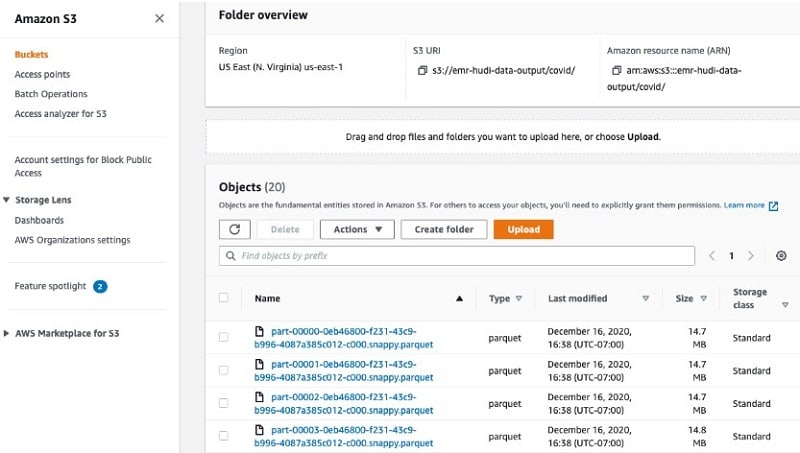Click file icon of part-00001 parquet object

(x=259, y=364)
